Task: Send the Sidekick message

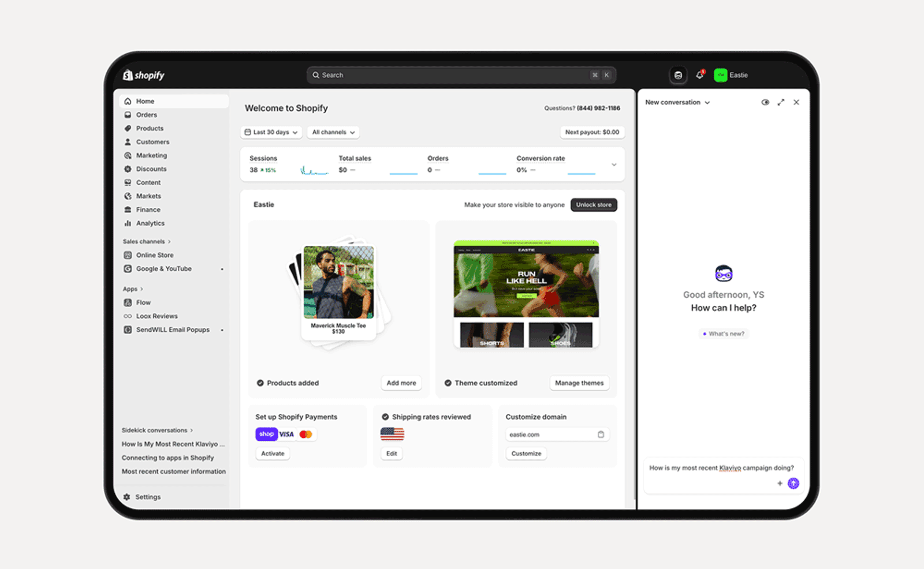Action: (x=793, y=484)
